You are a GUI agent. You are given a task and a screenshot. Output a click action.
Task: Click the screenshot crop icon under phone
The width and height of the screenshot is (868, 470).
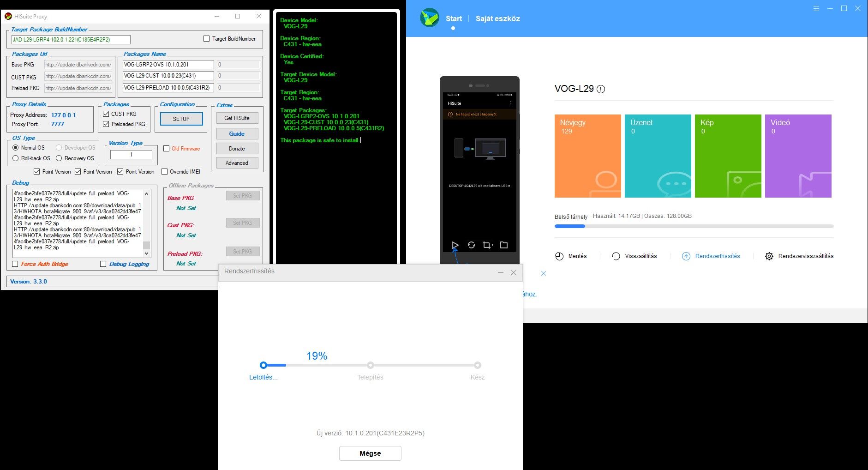pyautogui.click(x=487, y=245)
